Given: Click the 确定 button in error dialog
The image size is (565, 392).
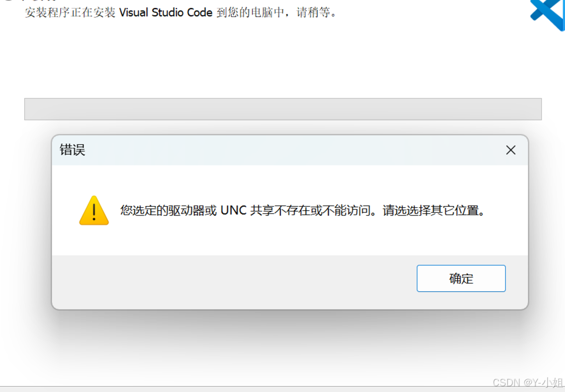Looking at the screenshot, I should click(461, 278).
